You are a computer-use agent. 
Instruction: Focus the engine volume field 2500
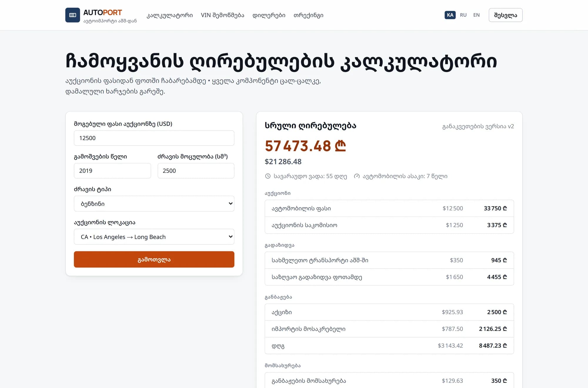(196, 171)
